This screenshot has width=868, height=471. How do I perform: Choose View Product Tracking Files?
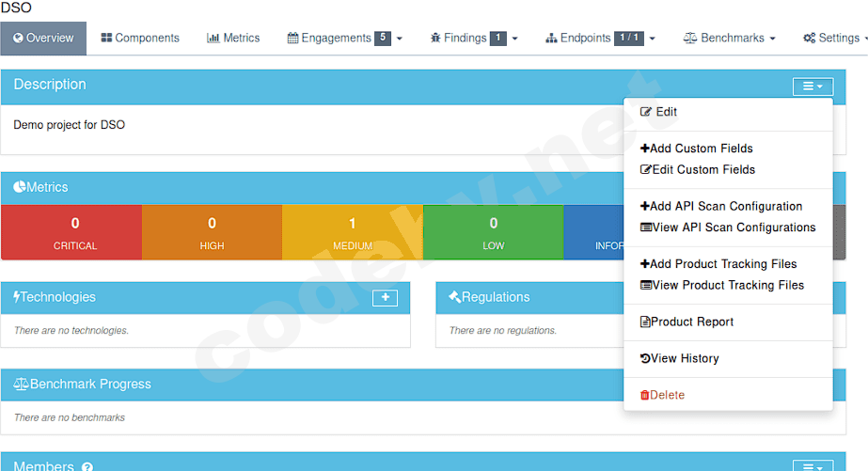pos(728,285)
